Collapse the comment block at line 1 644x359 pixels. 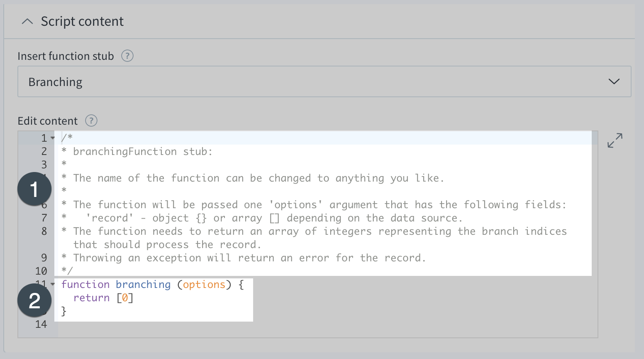52,138
